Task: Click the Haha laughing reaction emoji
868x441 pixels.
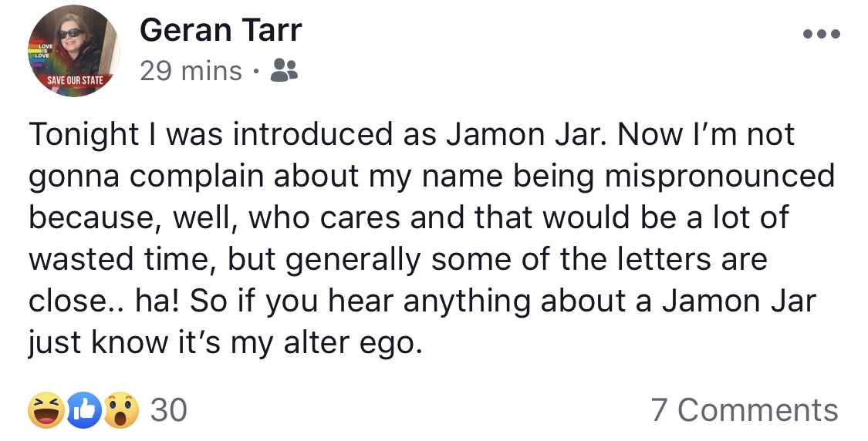Action: [x=46, y=410]
